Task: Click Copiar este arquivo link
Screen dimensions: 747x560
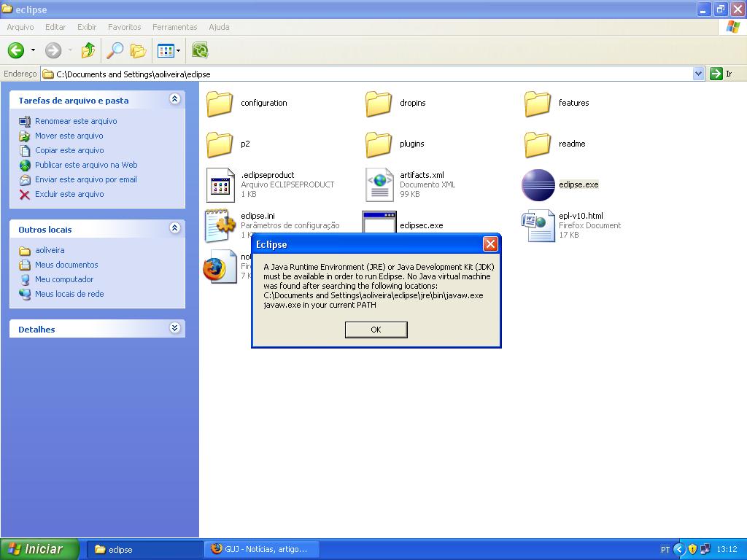Action: (x=69, y=150)
